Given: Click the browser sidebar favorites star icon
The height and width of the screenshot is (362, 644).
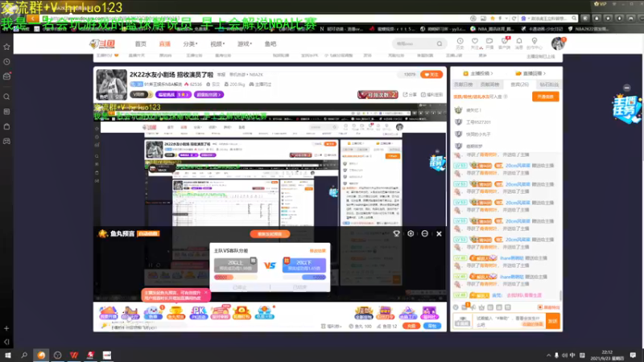Looking at the screenshot, I should tap(6, 47).
